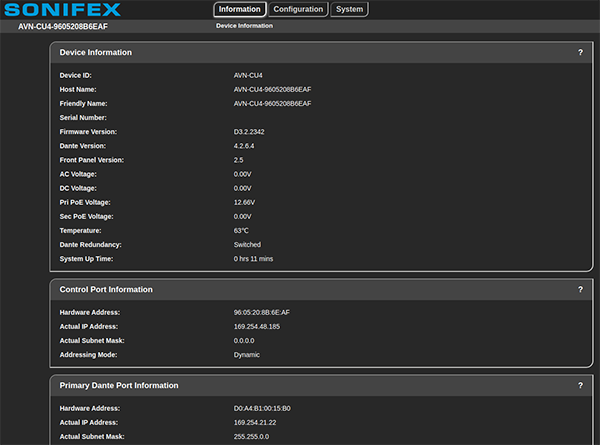
Task: Select the Friendly Name value
Action: pyautogui.click(x=272, y=104)
